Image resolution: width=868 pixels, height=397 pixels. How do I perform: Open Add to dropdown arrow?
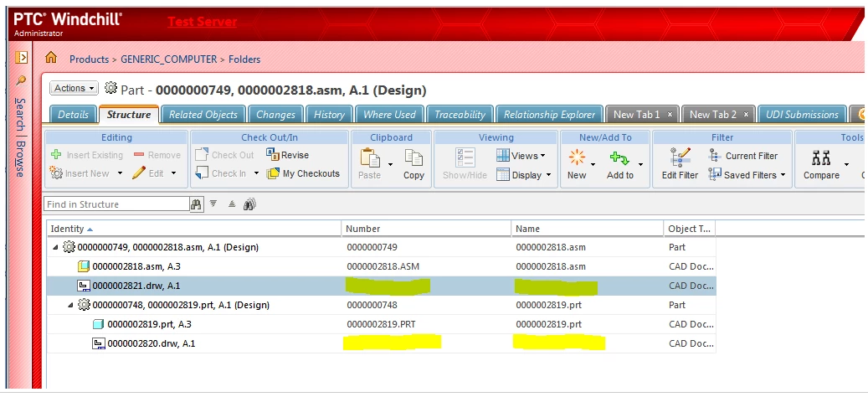point(640,164)
